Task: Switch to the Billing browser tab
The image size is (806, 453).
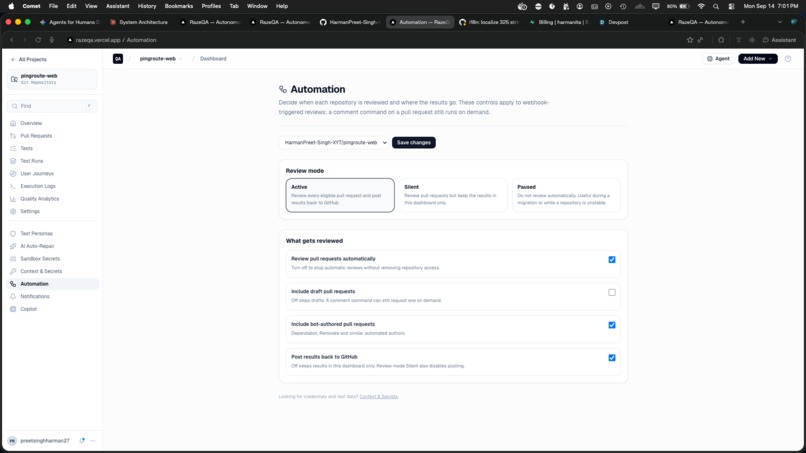Action: (x=559, y=22)
